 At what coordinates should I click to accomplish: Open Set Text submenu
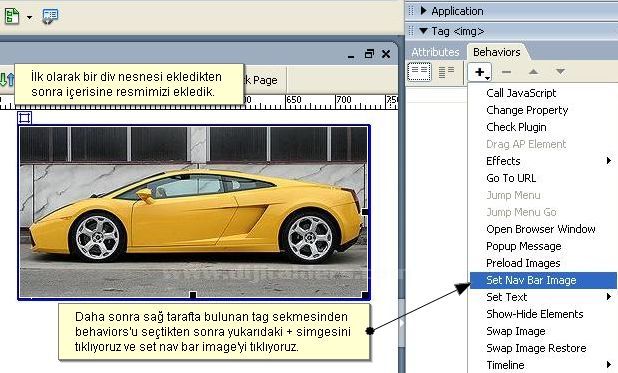(543, 297)
